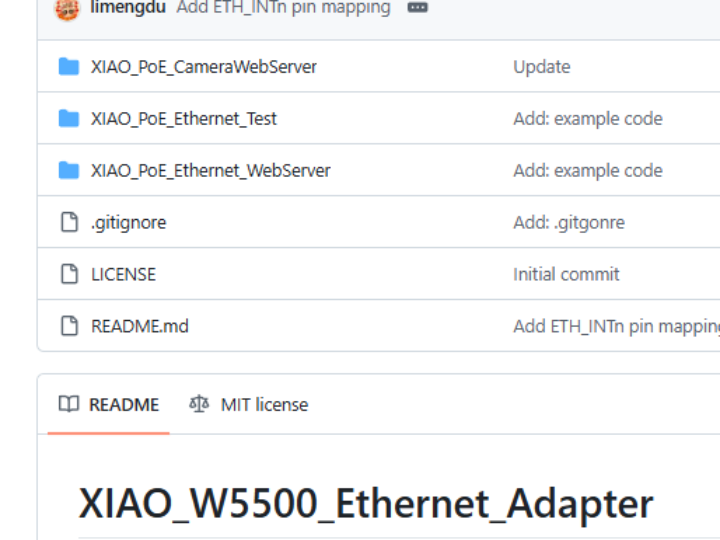
Task: Expand the commit message ellipsis button
Action: pyautogui.click(x=417, y=8)
